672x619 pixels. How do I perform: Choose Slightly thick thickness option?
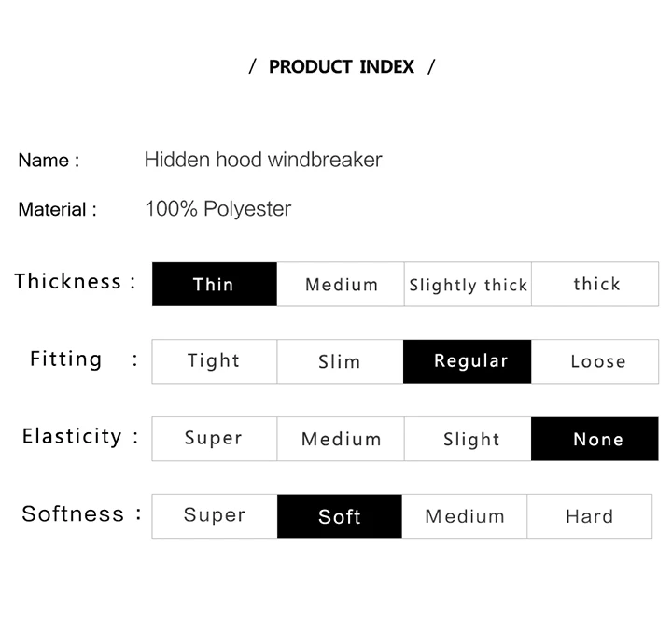click(x=468, y=284)
